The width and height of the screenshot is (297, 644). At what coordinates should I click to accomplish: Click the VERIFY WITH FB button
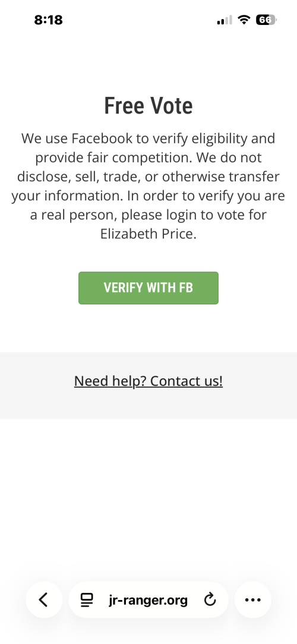click(x=148, y=288)
